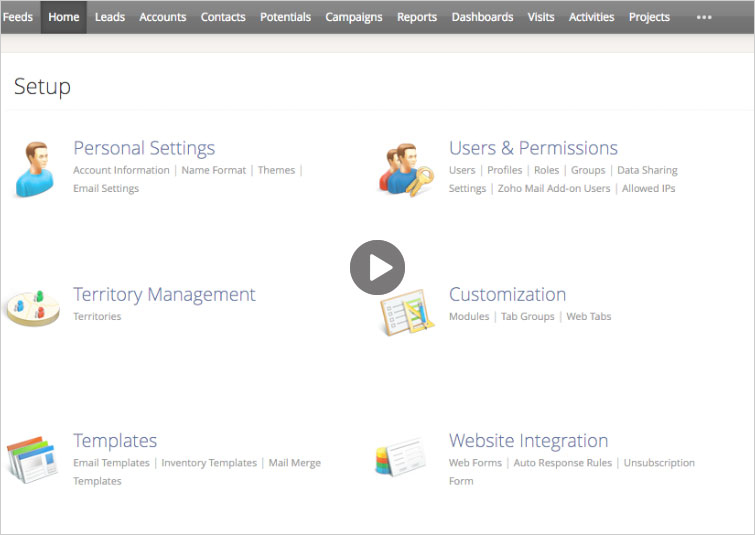Open the Territories link
This screenshot has width=755, height=535.
(x=97, y=316)
